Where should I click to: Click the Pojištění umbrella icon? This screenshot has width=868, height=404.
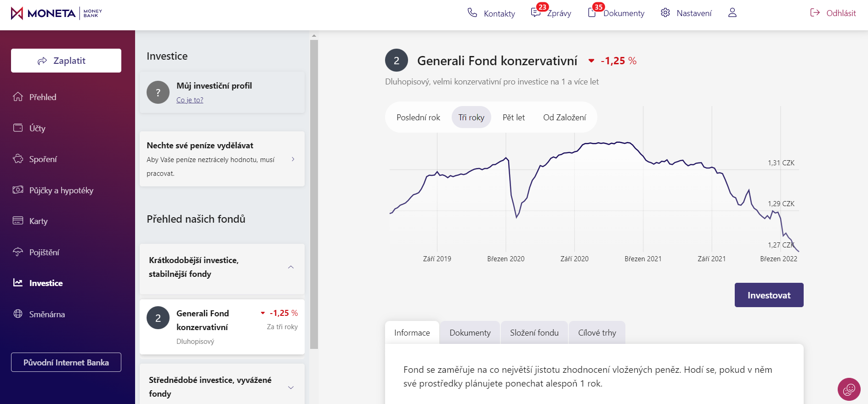[x=18, y=252]
